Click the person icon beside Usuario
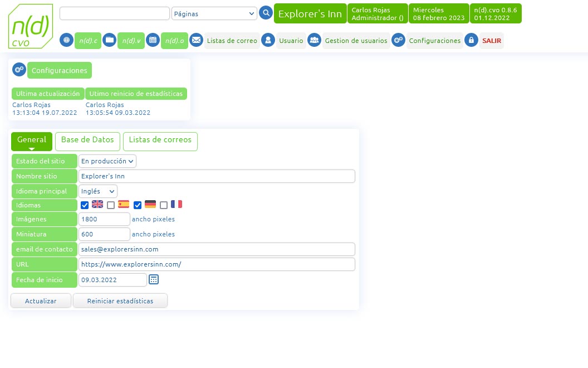Screen dimensions: 588x368 (268, 40)
